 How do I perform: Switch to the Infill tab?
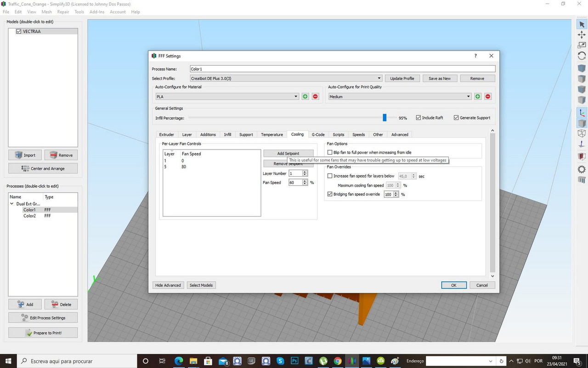(x=228, y=135)
